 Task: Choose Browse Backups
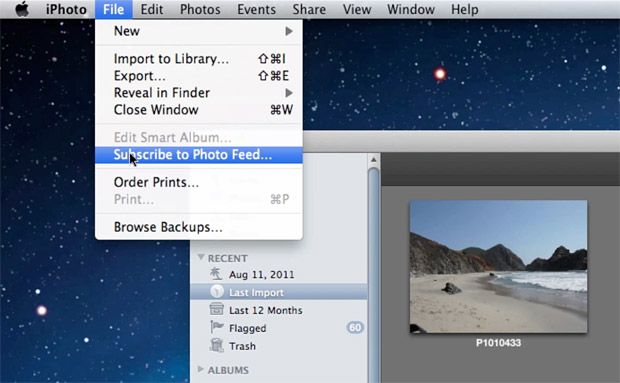tap(199, 227)
